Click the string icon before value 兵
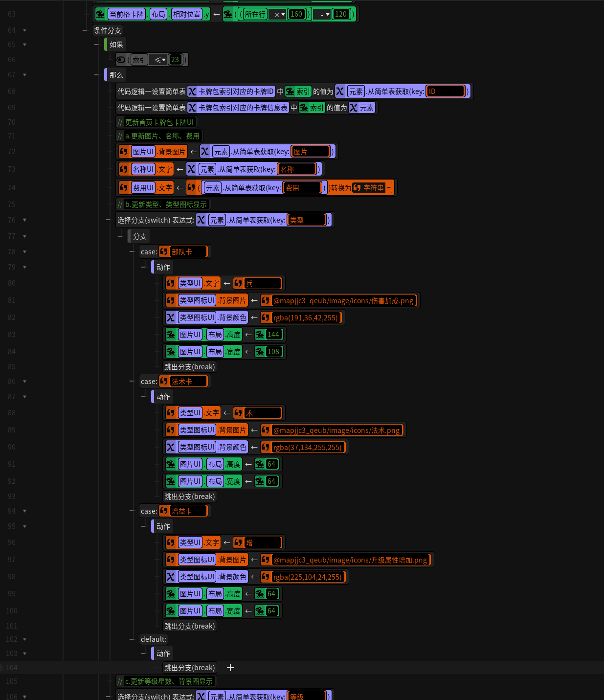The width and height of the screenshot is (604, 700). (238, 283)
